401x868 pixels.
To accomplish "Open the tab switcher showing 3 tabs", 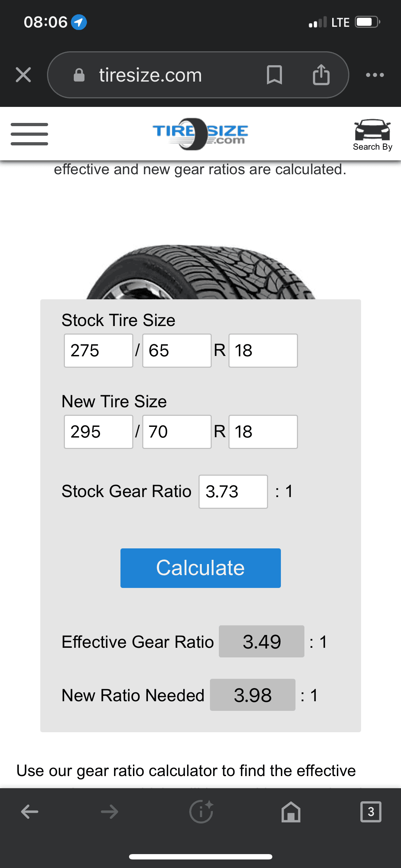I will pos(371,812).
